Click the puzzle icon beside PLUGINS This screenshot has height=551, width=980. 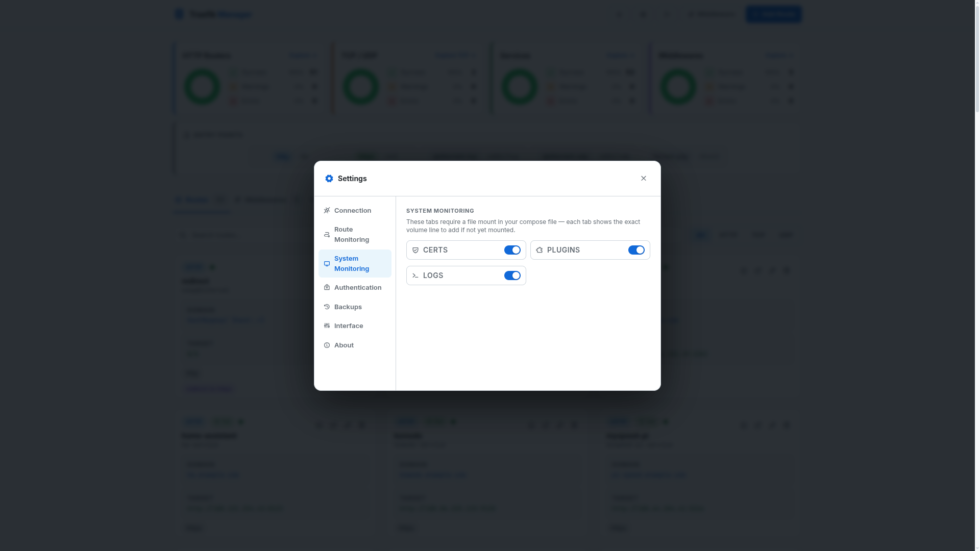(x=540, y=250)
